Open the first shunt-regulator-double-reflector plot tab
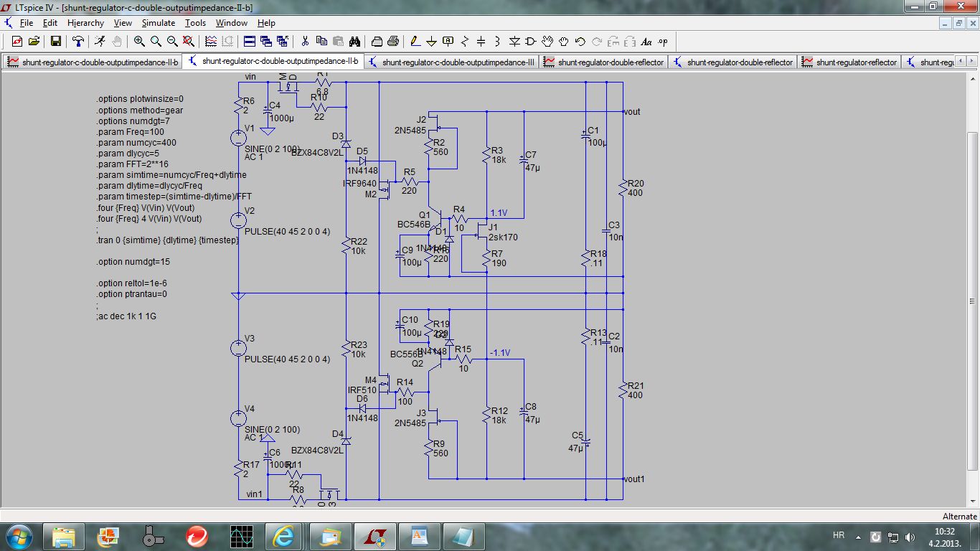Screen dimensions: 980x551 (603, 62)
